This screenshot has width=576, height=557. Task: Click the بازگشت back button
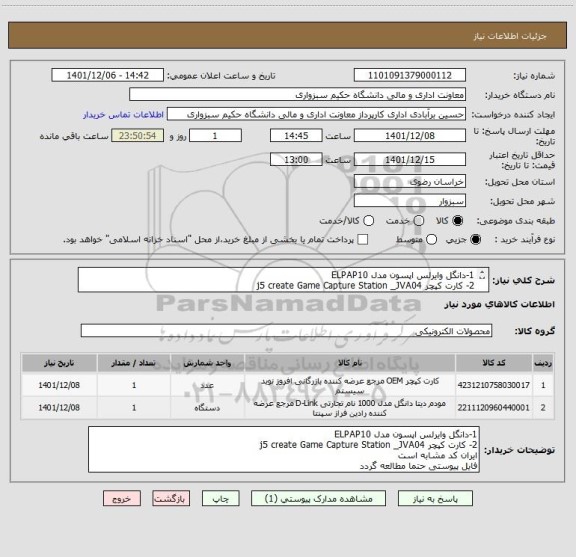tap(171, 499)
